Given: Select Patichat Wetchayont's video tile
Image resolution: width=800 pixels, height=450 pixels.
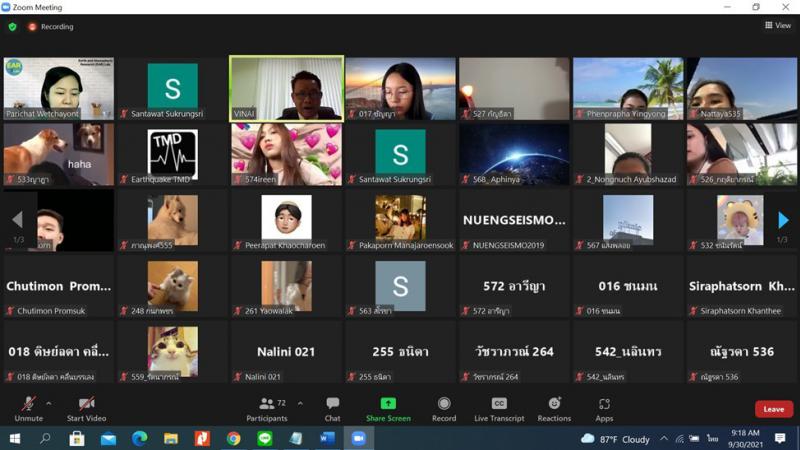Looking at the screenshot, I should coord(59,89).
